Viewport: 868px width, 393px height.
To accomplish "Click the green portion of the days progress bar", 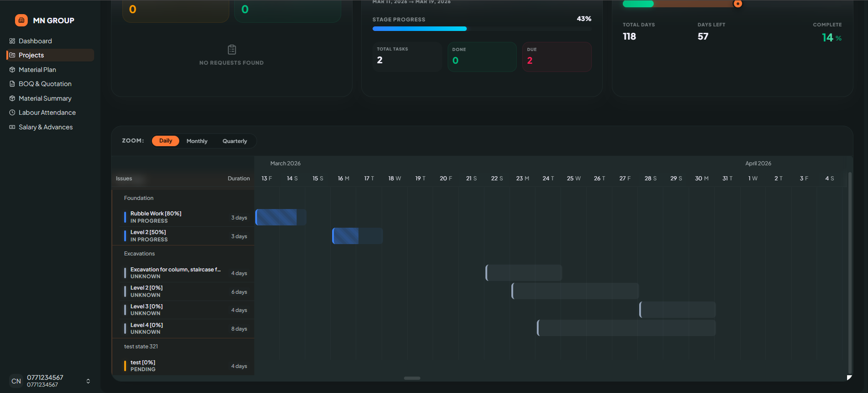I will [x=638, y=4].
